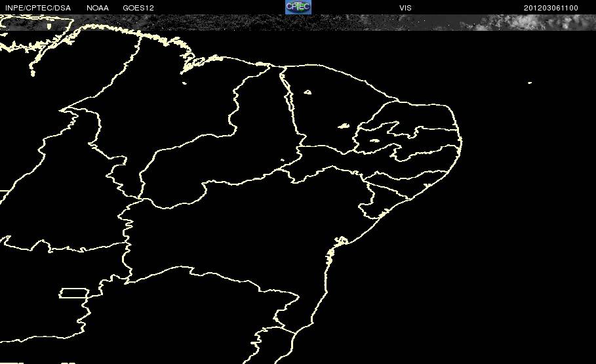
Task: Click the INPE/CPTEC/DSA header text
Action: (x=37, y=8)
